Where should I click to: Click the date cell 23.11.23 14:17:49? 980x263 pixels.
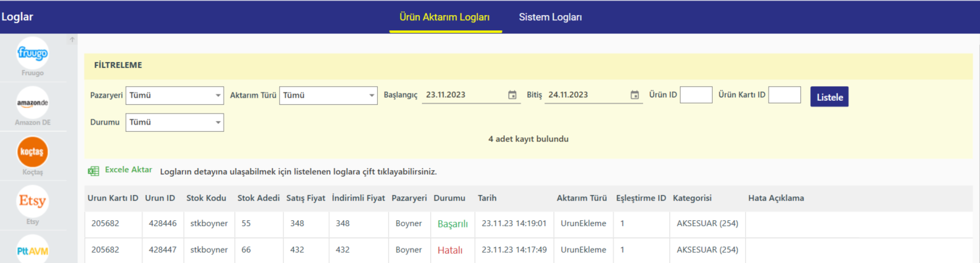click(x=514, y=250)
